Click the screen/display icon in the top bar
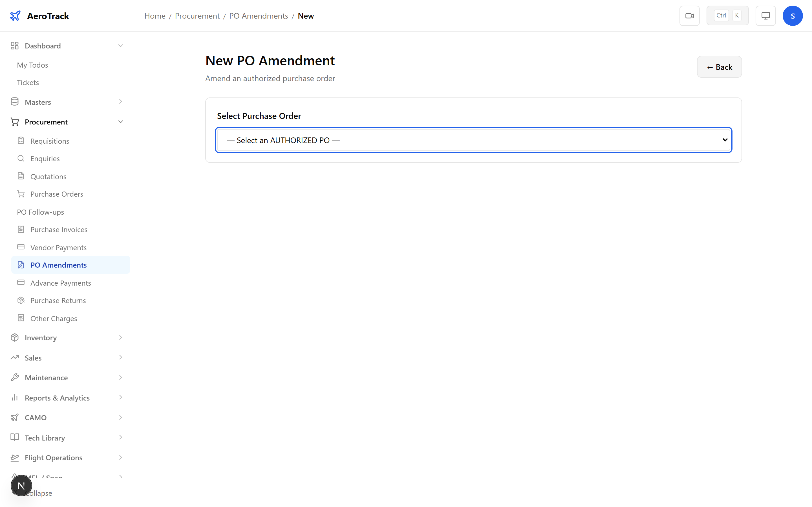This screenshot has height=507, width=812. point(765,15)
